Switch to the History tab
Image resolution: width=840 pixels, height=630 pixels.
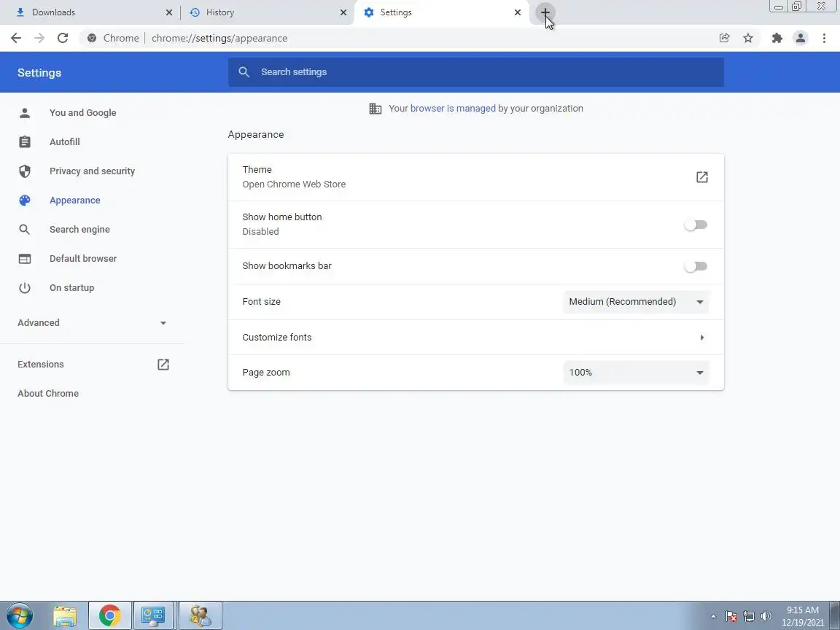[266, 12]
